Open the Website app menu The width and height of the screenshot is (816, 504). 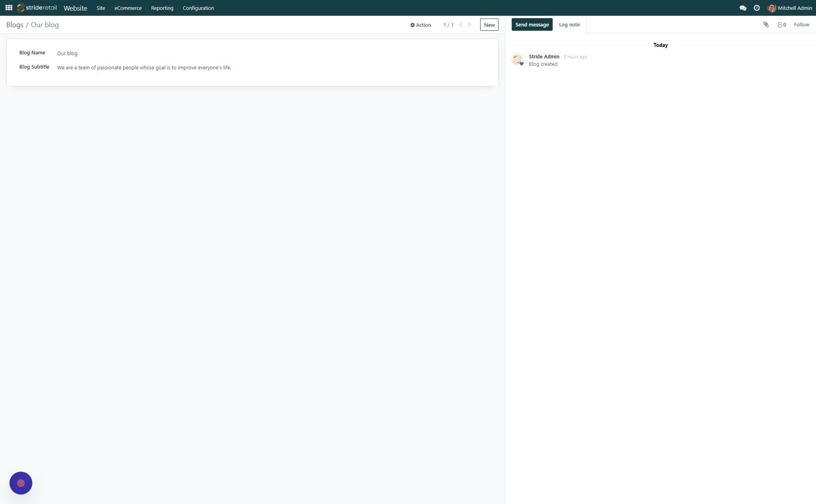pos(75,8)
